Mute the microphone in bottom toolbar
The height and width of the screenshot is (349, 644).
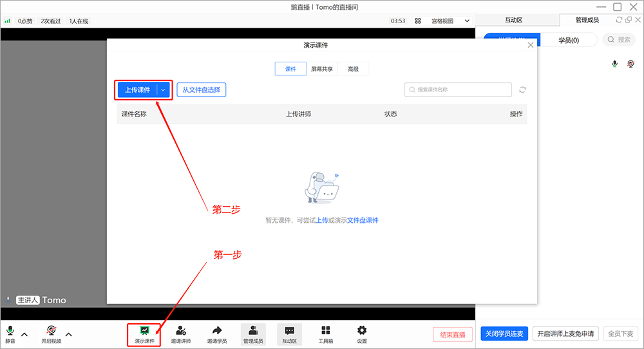pos(10,334)
